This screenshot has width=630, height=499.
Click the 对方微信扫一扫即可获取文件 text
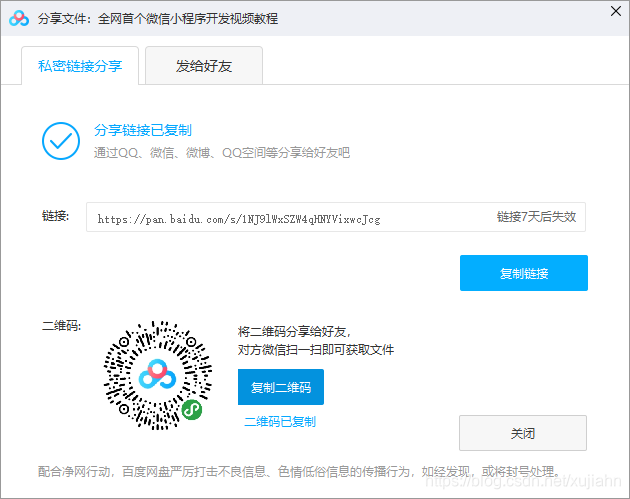pos(316,350)
